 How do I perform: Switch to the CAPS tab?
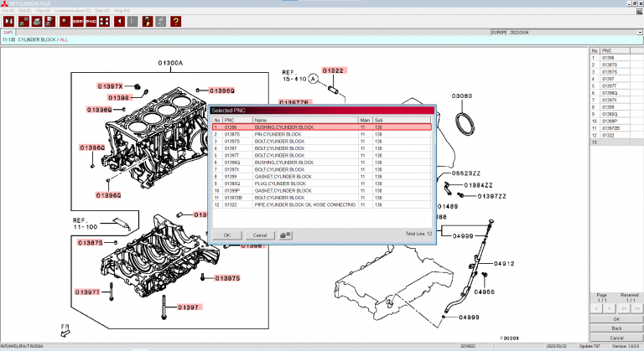tap(10, 33)
